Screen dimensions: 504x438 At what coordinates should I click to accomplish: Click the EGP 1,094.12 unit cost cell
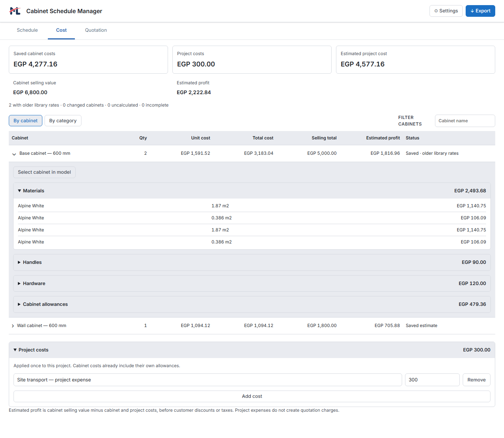point(195,326)
